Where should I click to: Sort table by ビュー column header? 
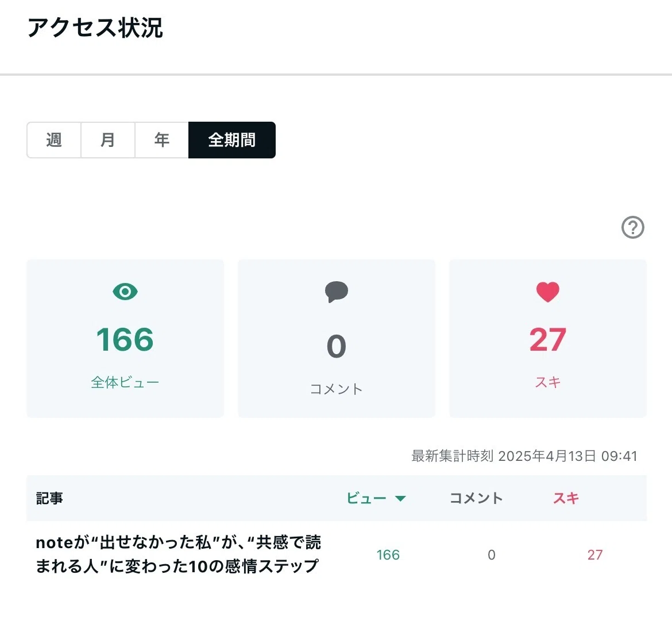point(366,498)
